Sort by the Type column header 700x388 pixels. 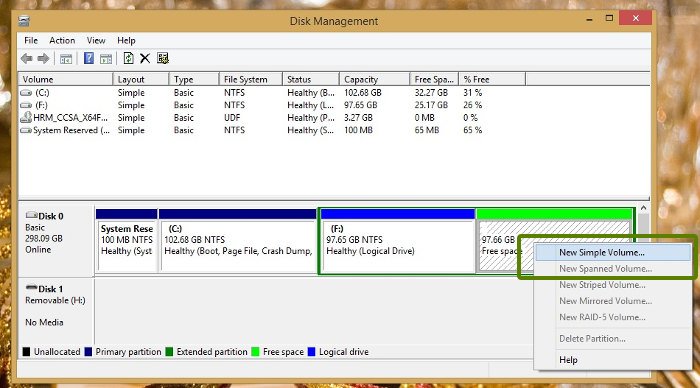(x=194, y=79)
